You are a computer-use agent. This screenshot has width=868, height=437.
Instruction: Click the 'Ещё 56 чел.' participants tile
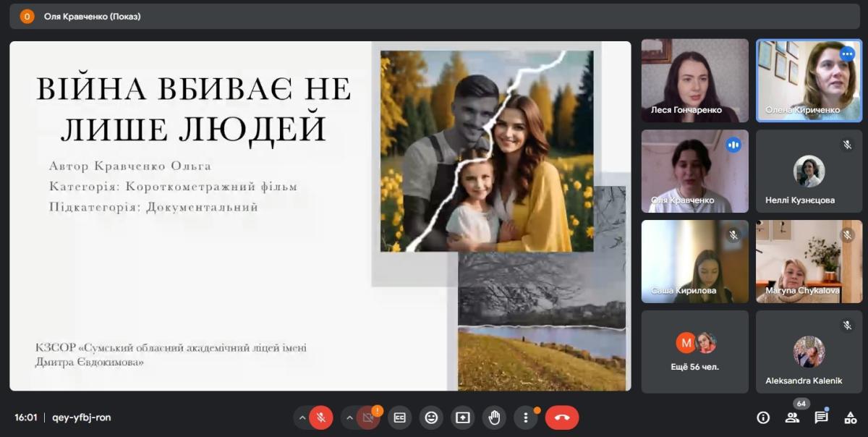tap(694, 352)
